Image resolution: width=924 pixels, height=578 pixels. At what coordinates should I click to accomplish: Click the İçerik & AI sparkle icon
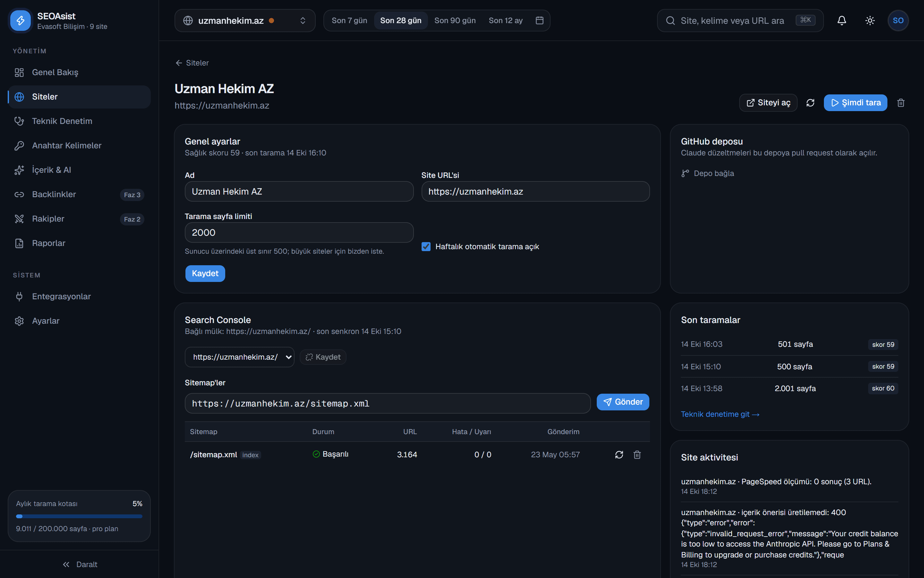coord(19,170)
